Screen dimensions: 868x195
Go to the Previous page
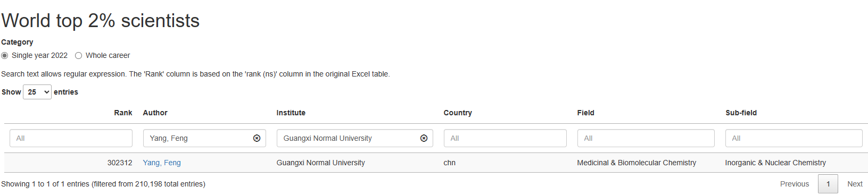[794, 184]
